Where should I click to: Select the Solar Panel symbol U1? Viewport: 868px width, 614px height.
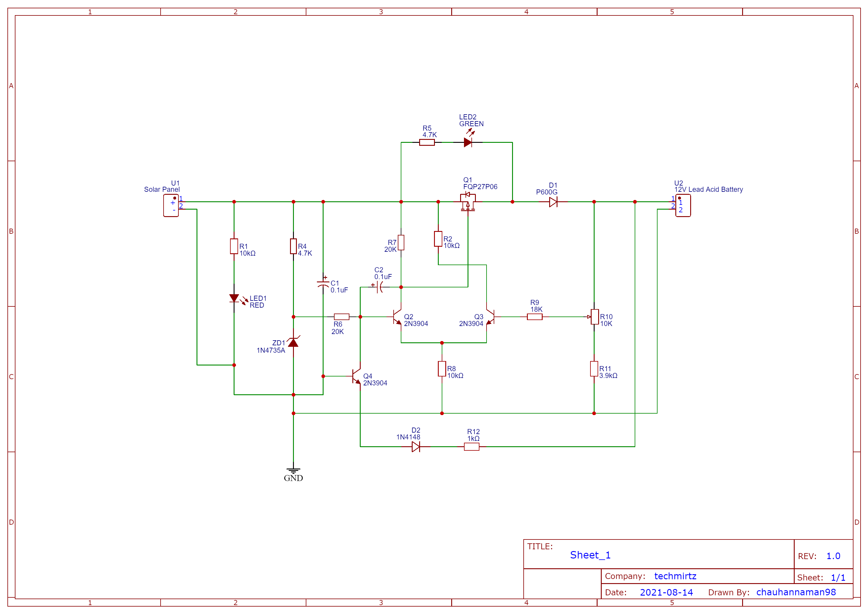click(x=171, y=205)
